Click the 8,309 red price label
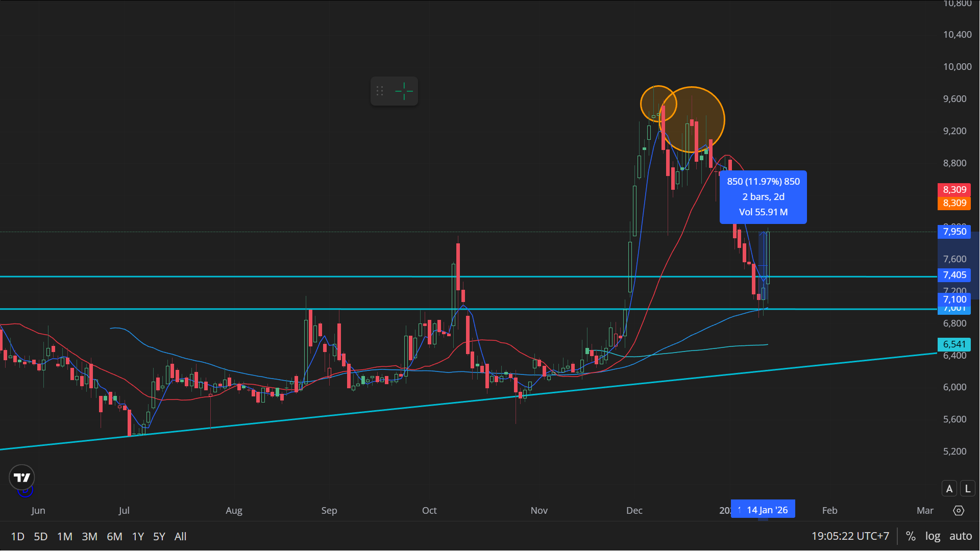980x551 pixels. click(x=954, y=190)
